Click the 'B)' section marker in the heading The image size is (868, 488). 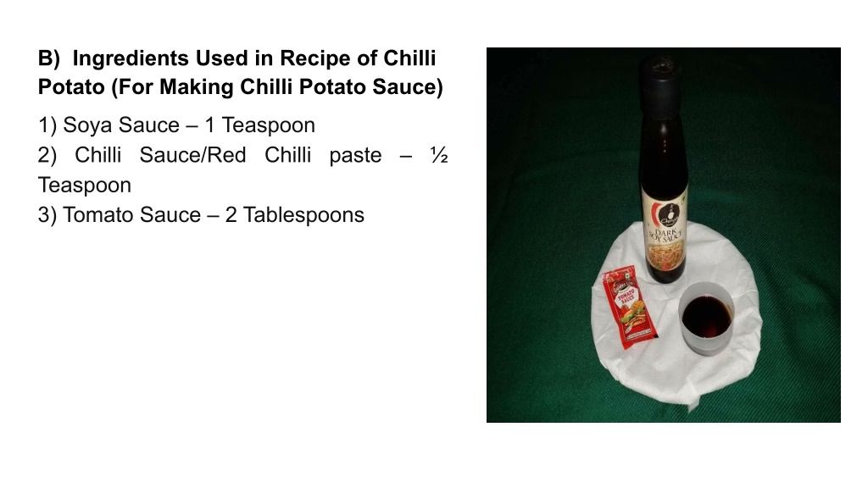tap(48, 58)
